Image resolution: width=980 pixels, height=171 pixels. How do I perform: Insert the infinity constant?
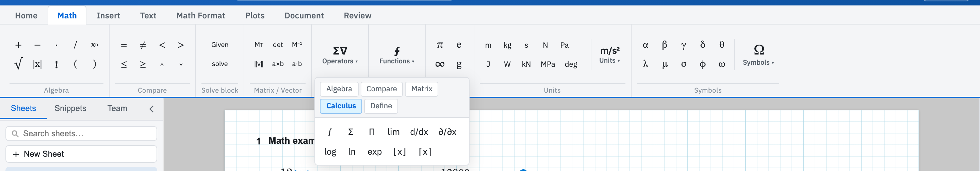(440, 64)
